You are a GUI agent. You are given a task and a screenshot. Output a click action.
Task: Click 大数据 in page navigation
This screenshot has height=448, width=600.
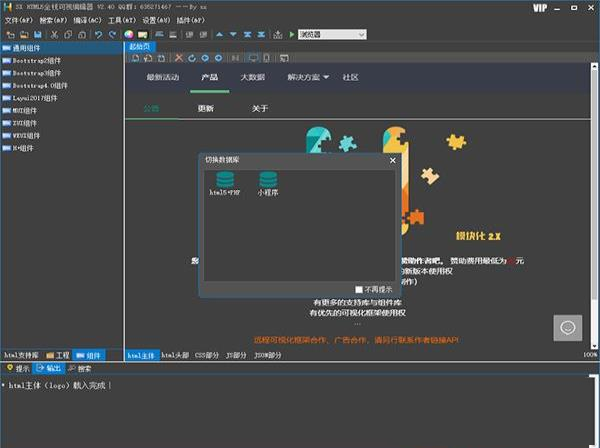tap(253, 77)
